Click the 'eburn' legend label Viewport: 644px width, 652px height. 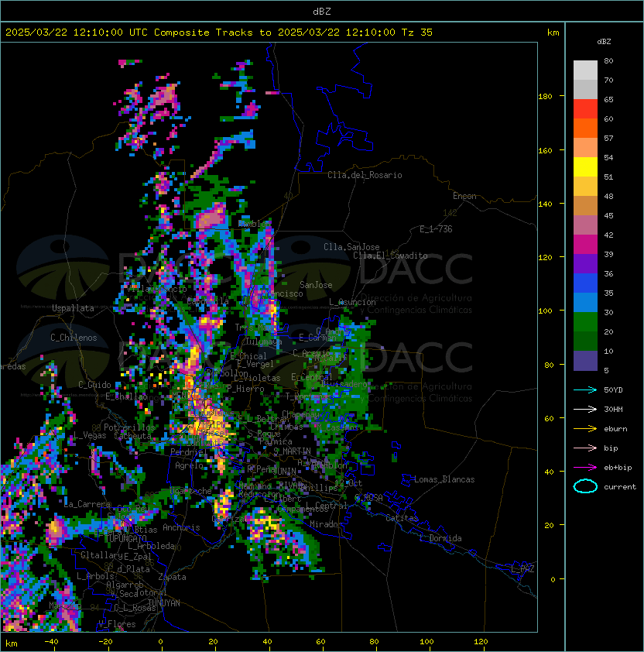tap(615, 429)
